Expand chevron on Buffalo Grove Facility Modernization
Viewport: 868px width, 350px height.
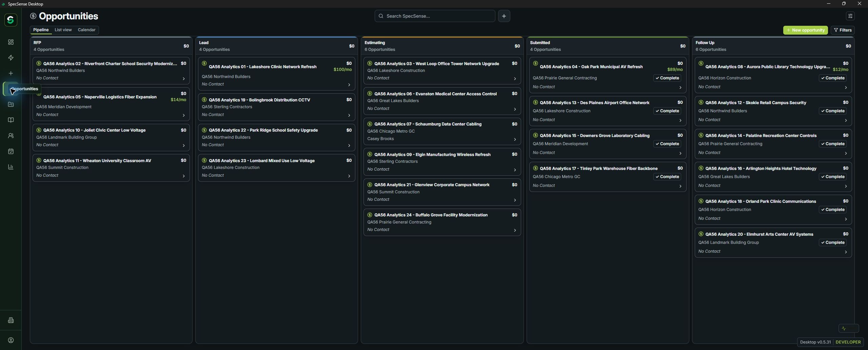coord(515,231)
